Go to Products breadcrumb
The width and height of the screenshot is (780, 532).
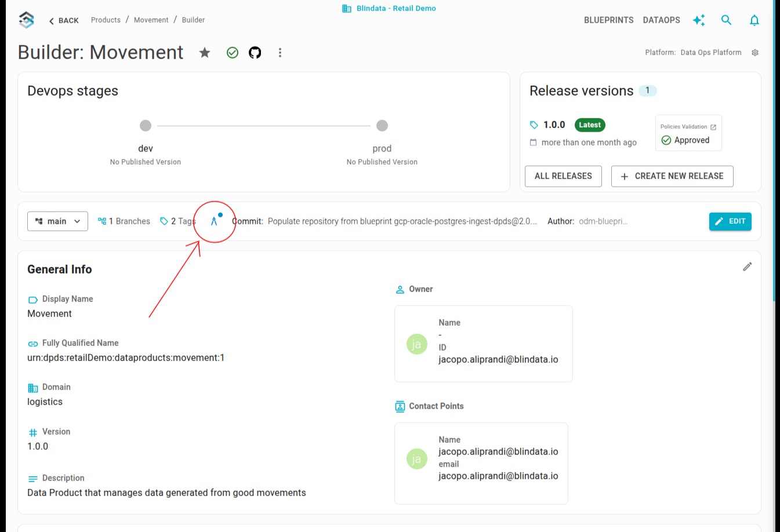click(106, 20)
